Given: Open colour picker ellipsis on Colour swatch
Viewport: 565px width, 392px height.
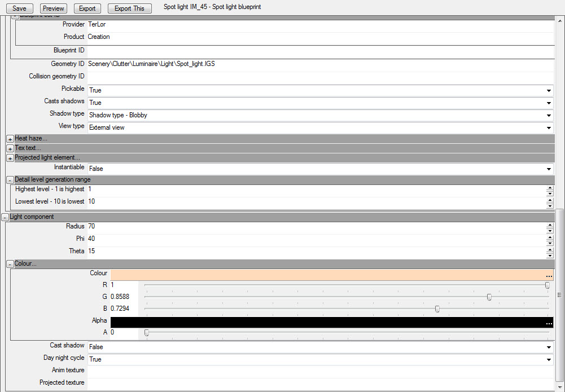Looking at the screenshot, I should click(549, 275).
